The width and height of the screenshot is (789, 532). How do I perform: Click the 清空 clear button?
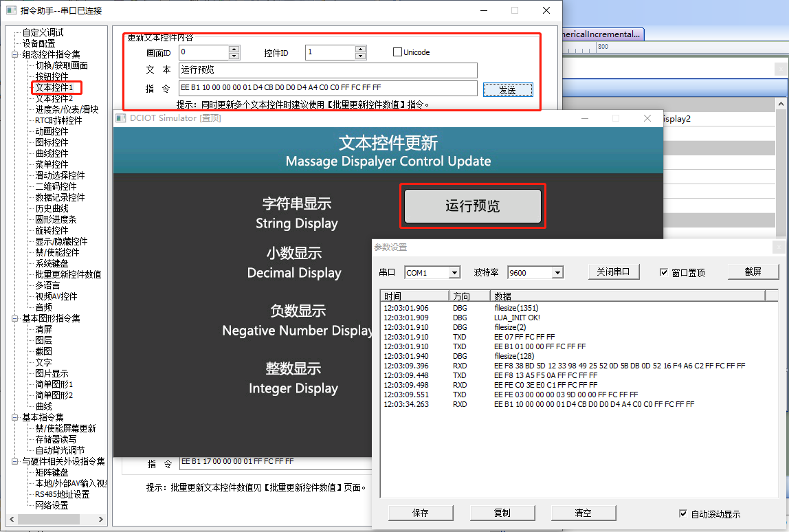click(584, 513)
